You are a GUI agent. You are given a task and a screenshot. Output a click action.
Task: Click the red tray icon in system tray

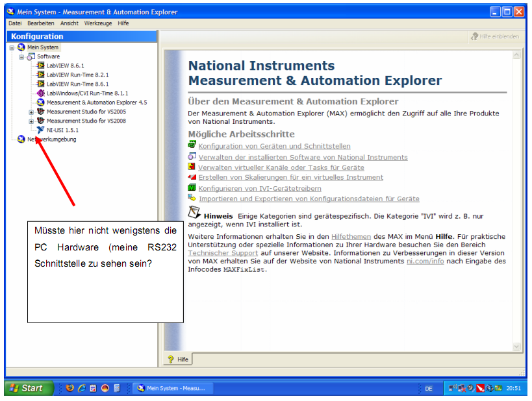tap(480, 388)
